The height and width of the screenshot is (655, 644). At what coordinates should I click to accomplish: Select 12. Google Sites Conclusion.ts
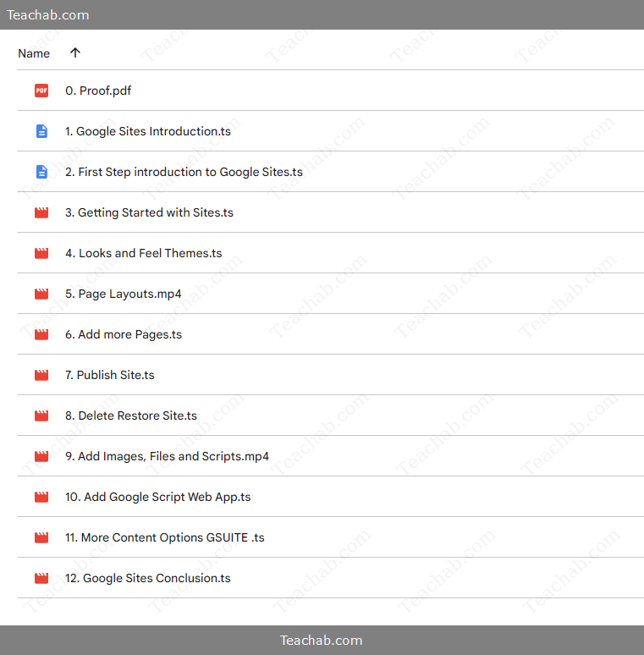[x=148, y=578]
